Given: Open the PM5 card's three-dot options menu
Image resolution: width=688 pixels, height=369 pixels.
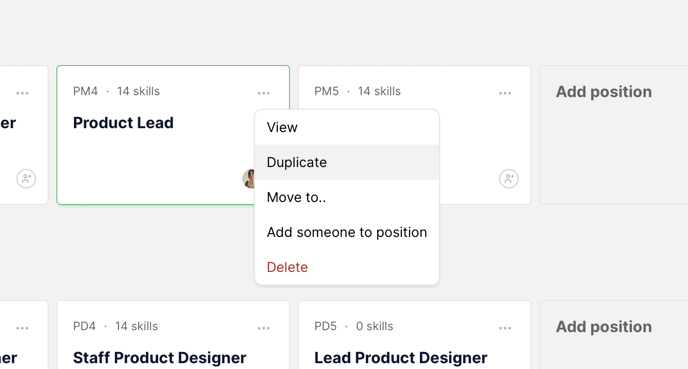Looking at the screenshot, I should [x=505, y=93].
